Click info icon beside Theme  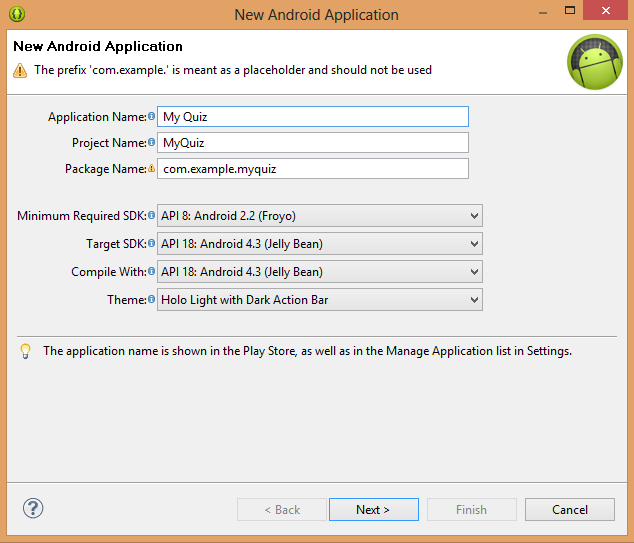click(151, 299)
